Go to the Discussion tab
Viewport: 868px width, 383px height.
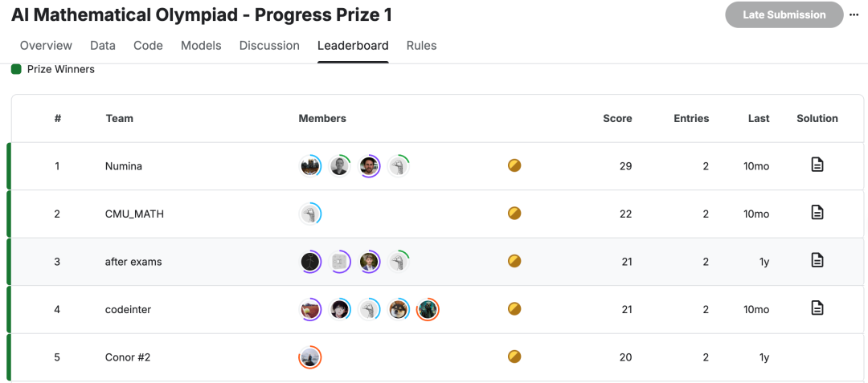pos(269,46)
